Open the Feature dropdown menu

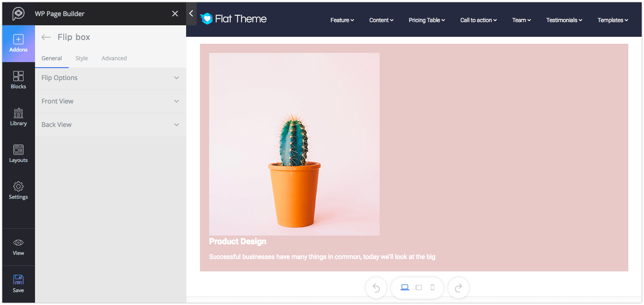(x=342, y=20)
